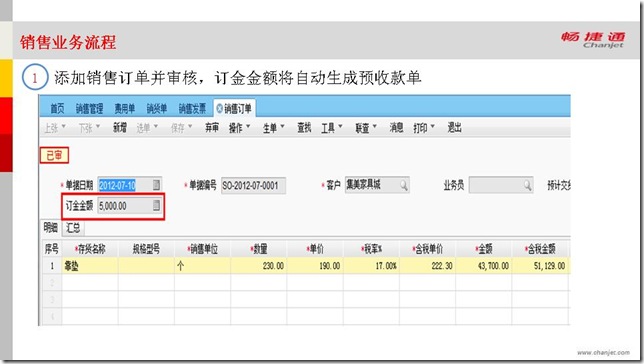Click the search magnifier in the 业务员 field
This screenshot has width=644, height=364.
point(527,185)
